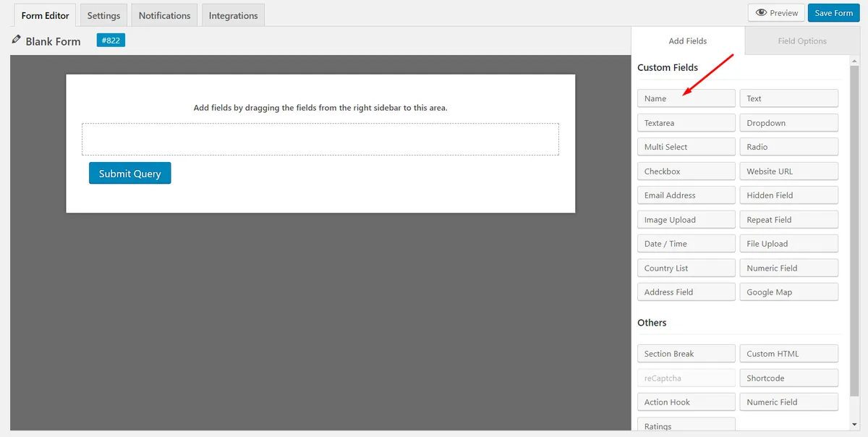Add a Hidden Field
868x437 pixels.
pyautogui.click(x=788, y=195)
